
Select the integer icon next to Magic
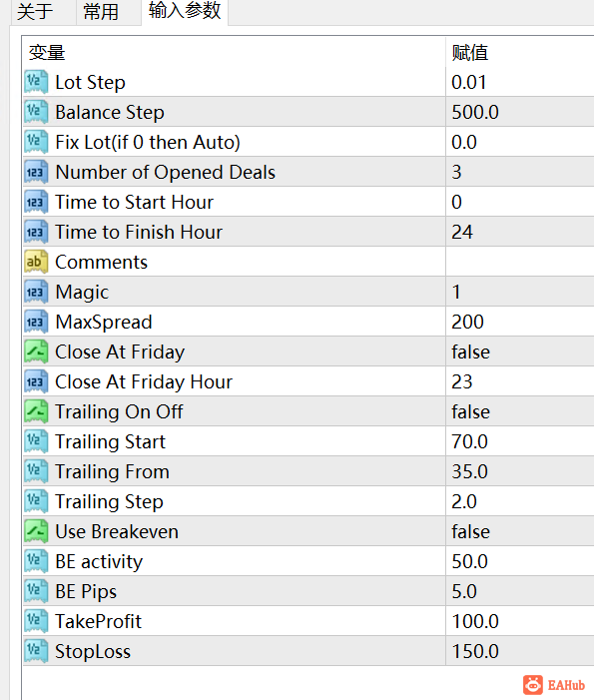click(36, 292)
